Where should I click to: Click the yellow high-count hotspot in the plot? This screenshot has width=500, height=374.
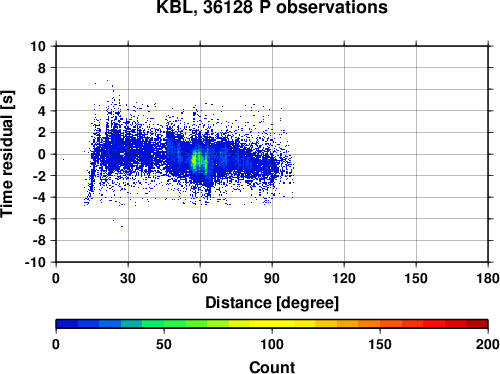click(x=194, y=161)
